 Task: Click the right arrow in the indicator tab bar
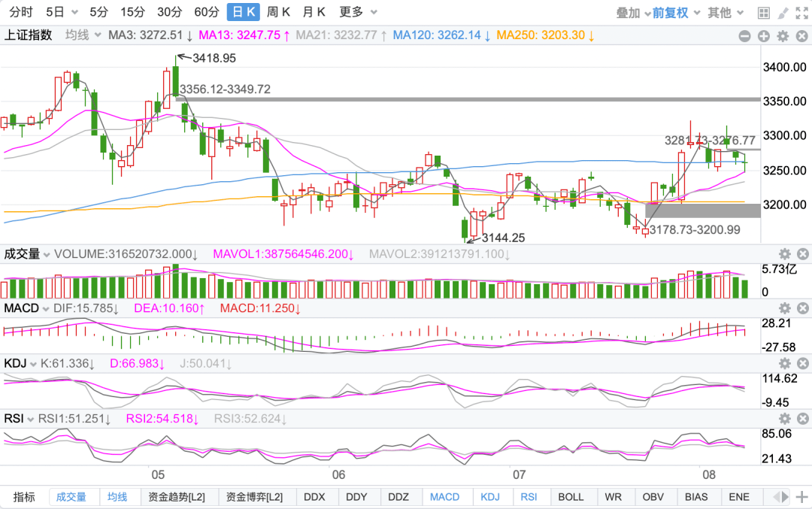tap(786, 497)
